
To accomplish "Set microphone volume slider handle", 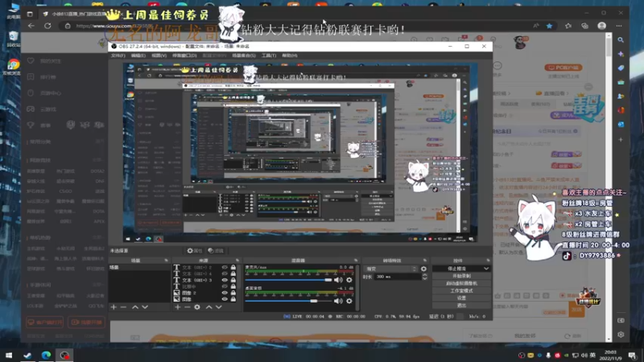I will tap(328, 280).
